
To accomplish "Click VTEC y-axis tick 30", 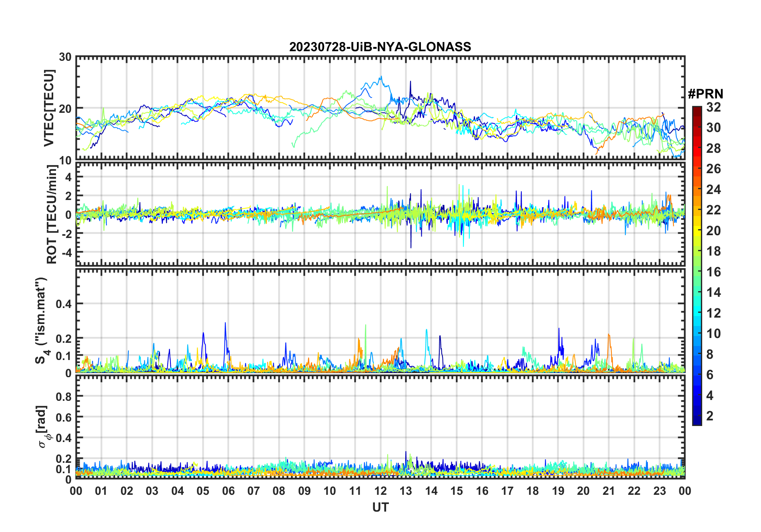I will point(65,57).
